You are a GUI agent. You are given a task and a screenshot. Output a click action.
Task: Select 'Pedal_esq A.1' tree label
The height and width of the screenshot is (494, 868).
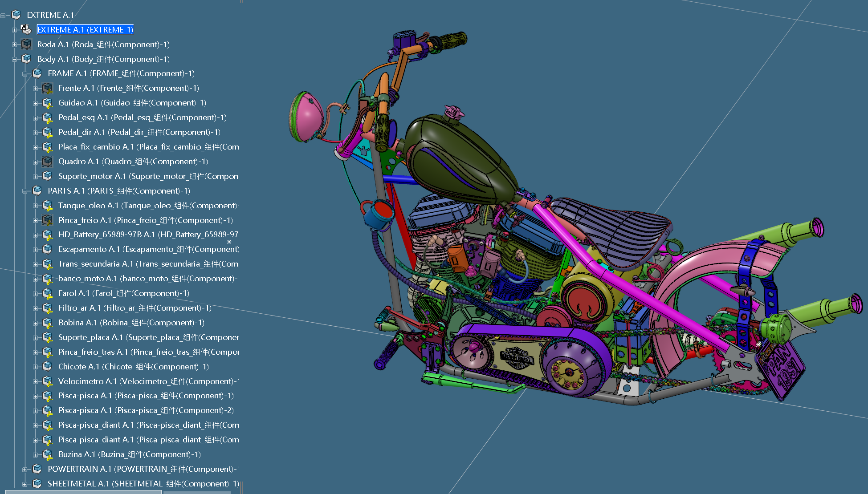143,117
